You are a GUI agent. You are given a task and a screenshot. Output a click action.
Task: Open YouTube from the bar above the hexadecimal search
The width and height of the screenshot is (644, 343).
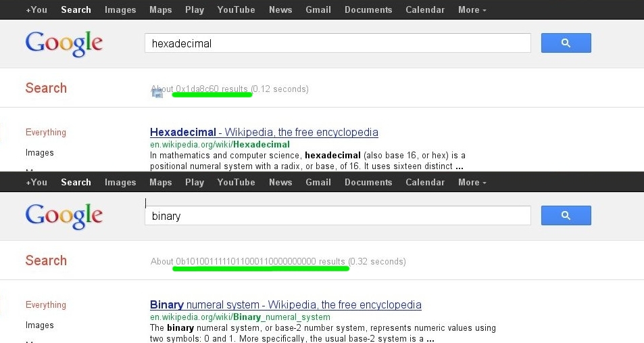pyautogui.click(x=236, y=10)
